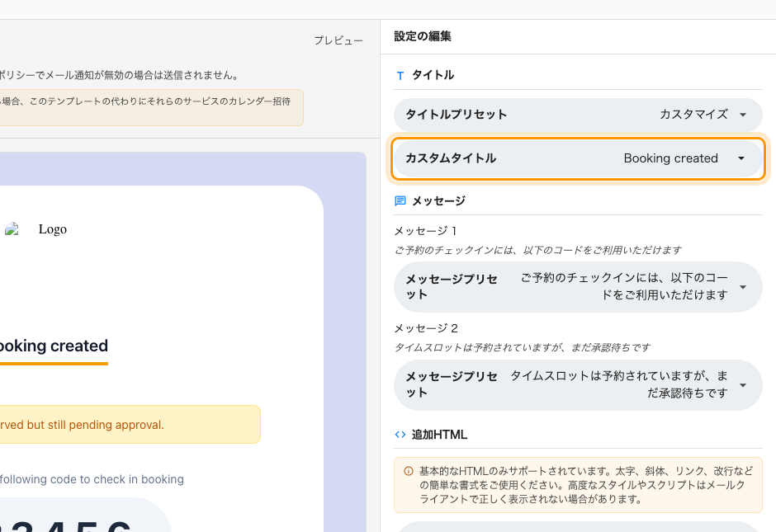Click the メッセージ section heading

[438, 200]
